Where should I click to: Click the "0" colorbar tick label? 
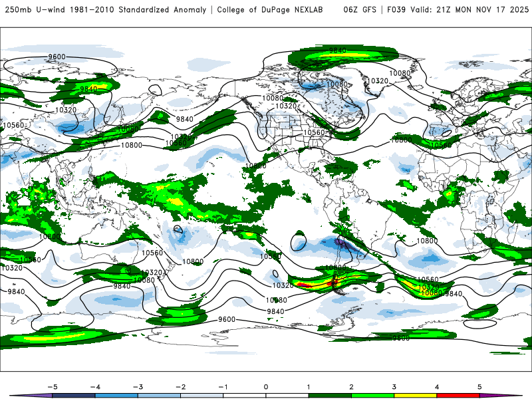[266, 387]
